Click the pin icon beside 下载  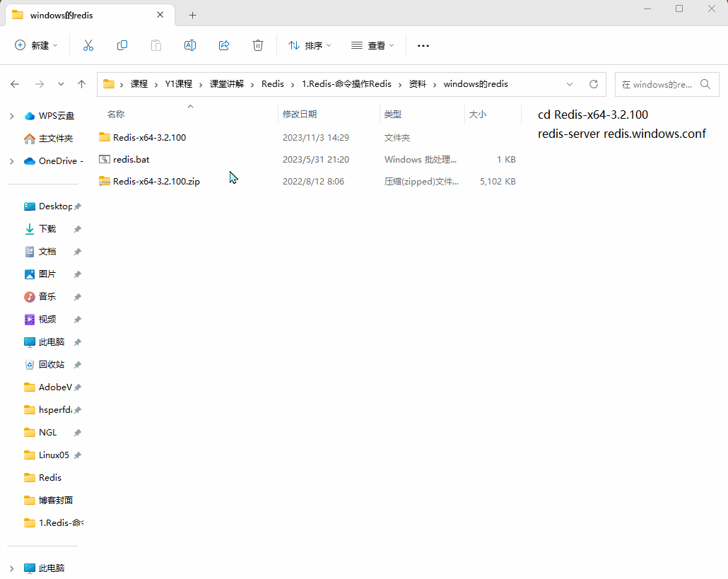tap(78, 229)
